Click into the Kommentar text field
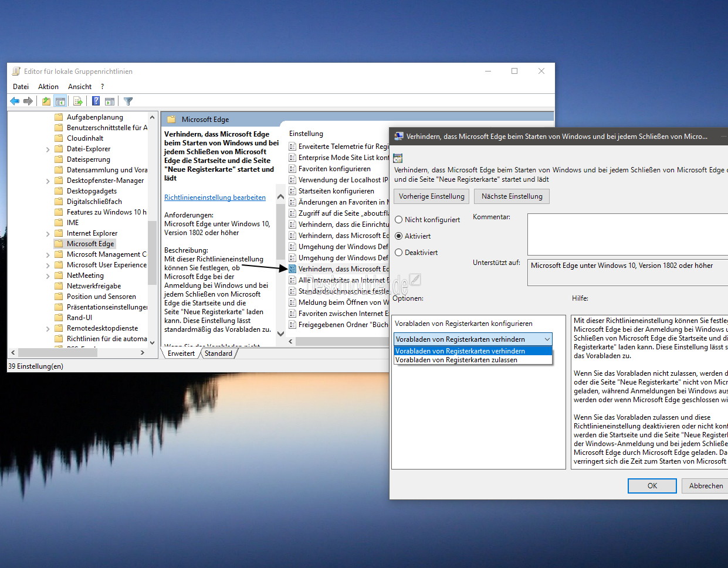This screenshot has height=568, width=728. (627, 234)
